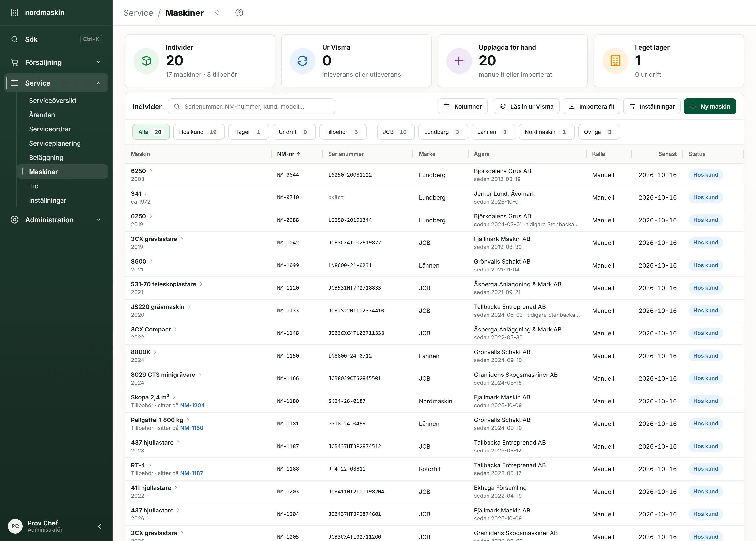Collapse the Service menu chevron

pyautogui.click(x=99, y=83)
